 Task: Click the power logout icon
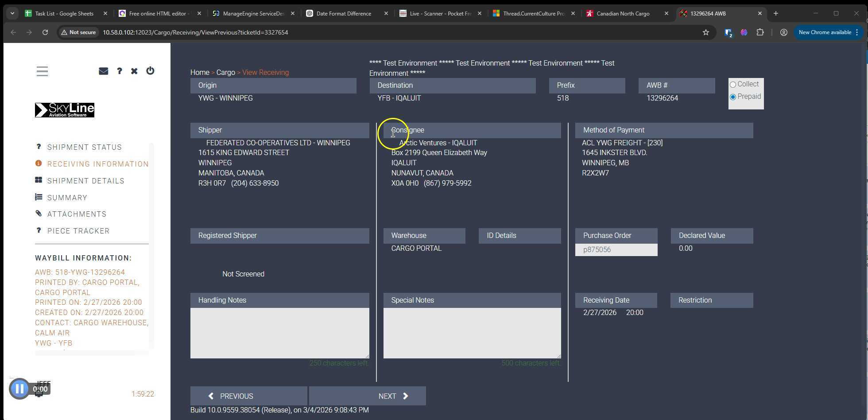(150, 71)
